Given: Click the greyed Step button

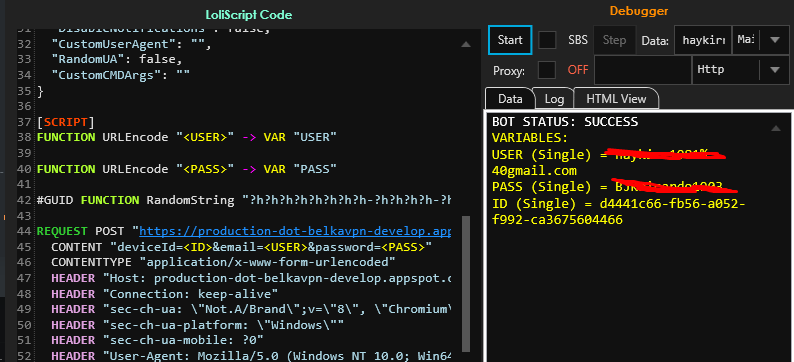Looking at the screenshot, I should 614,40.
